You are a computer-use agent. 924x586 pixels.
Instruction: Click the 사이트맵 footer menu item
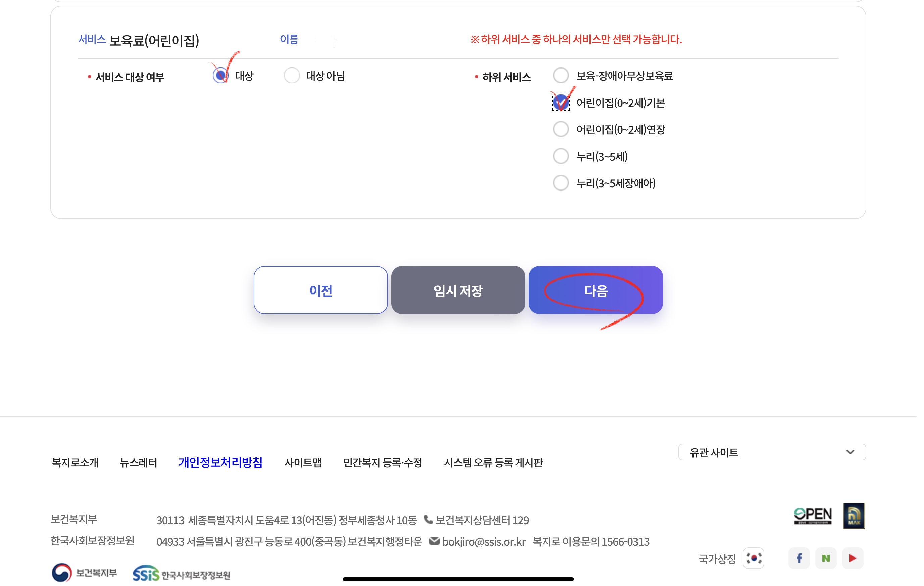303,463
